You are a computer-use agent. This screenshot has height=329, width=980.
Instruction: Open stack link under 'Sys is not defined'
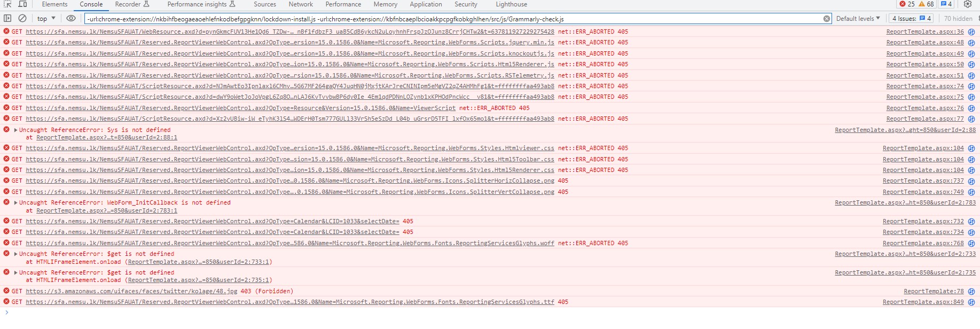coord(107,137)
